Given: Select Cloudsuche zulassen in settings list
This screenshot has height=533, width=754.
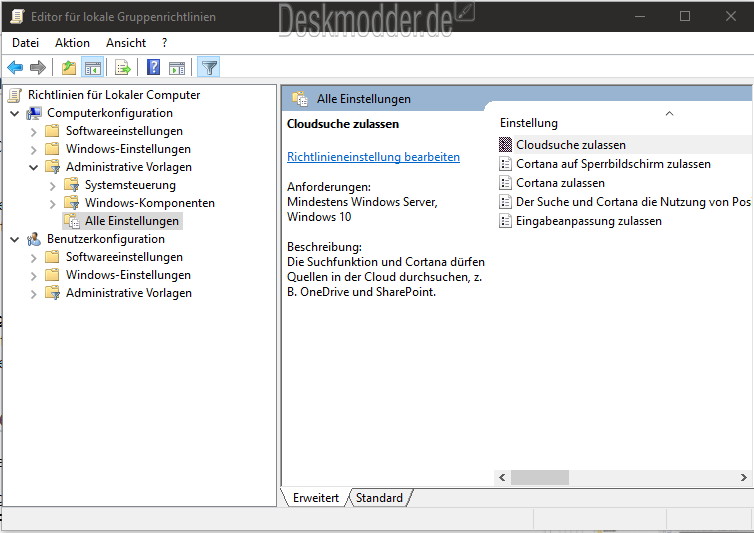Looking at the screenshot, I should click(571, 145).
